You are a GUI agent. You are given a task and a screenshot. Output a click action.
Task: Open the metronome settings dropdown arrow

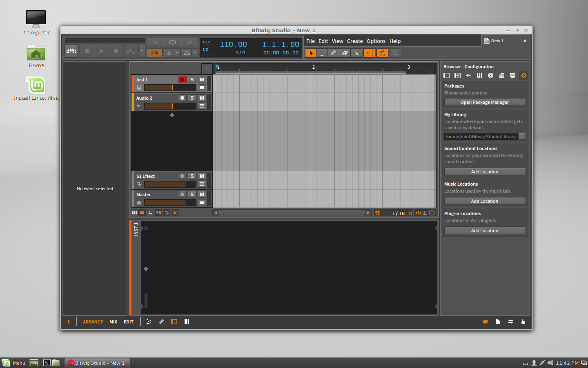pos(177,53)
